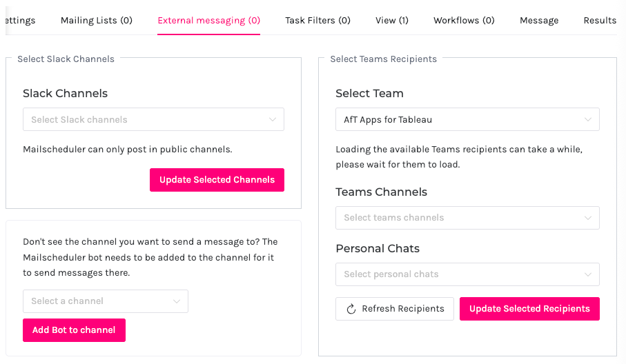Switch to the Mailing Lists tab
This screenshot has height=364, width=626.
(97, 20)
